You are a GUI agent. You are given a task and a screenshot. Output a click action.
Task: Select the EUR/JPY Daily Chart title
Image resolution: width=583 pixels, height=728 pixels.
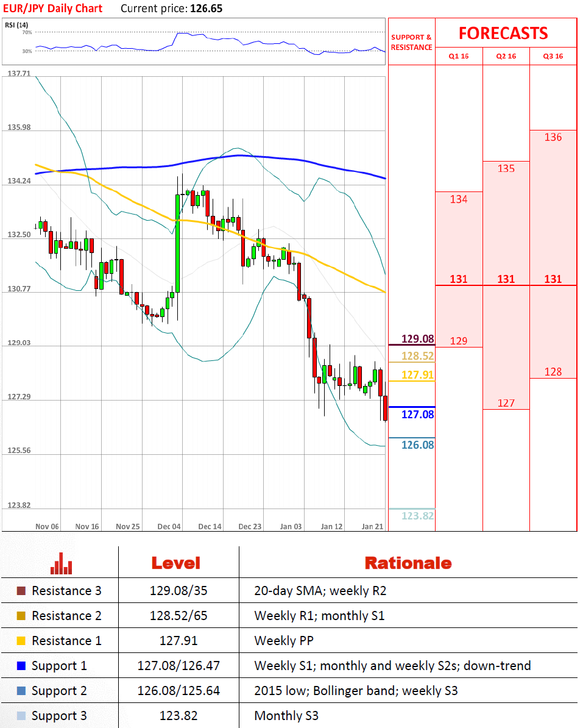[x=52, y=9]
